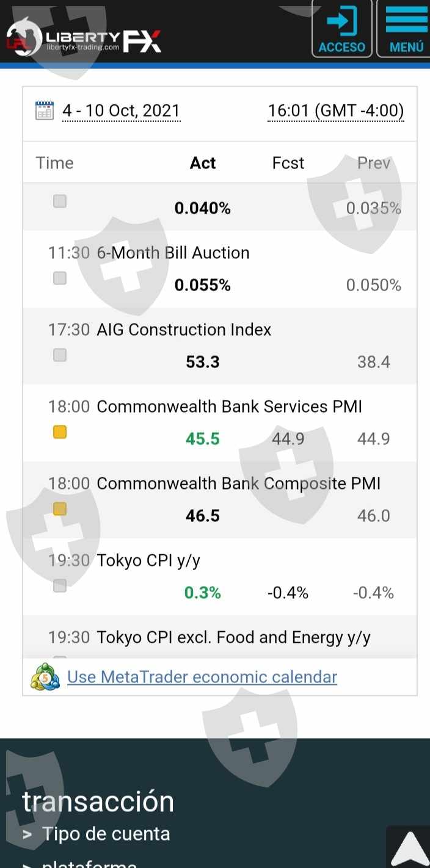Open the 4 - 10 Oct, 2021 date picker
Screen dimensions: 430x868
click(121, 111)
